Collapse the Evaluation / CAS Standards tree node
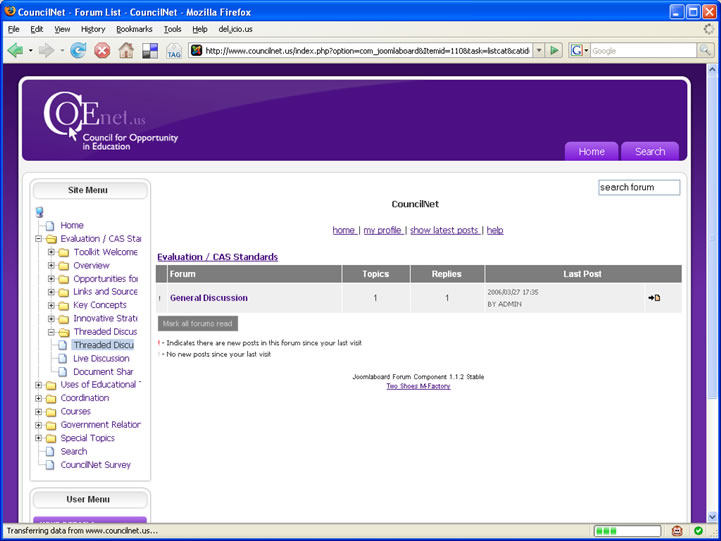 pos(38,239)
